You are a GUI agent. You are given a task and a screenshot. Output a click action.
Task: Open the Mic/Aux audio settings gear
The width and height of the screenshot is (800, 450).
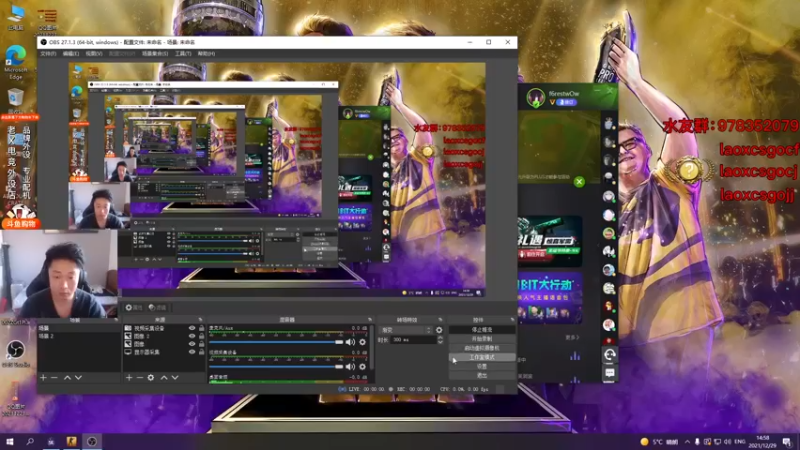pyautogui.click(x=362, y=342)
